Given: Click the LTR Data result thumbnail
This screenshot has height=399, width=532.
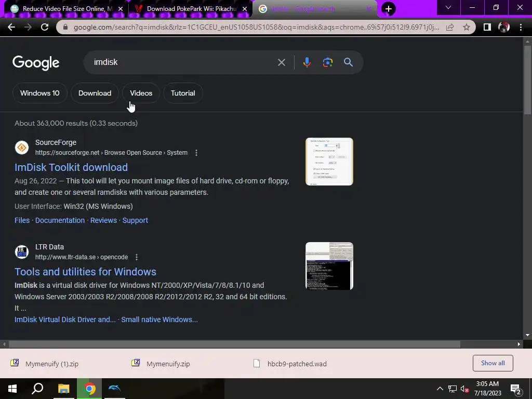Looking at the screenshot, I should click(329, 266).
